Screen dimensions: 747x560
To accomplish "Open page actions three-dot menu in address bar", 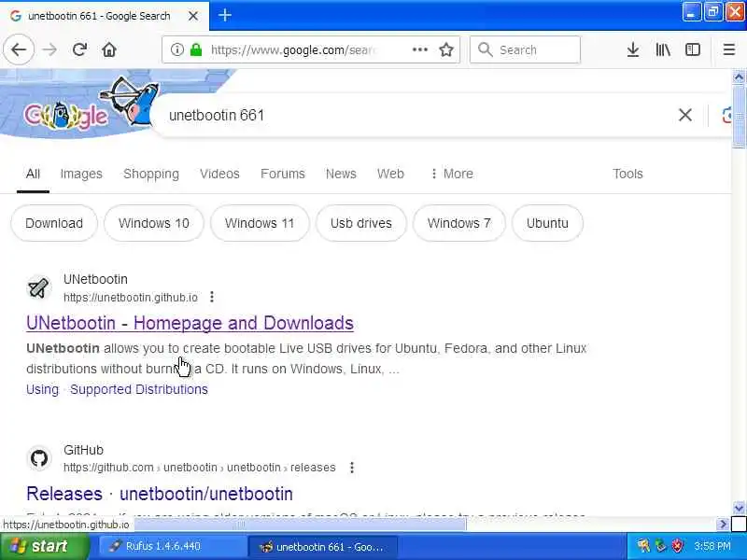I will point(419,49).
